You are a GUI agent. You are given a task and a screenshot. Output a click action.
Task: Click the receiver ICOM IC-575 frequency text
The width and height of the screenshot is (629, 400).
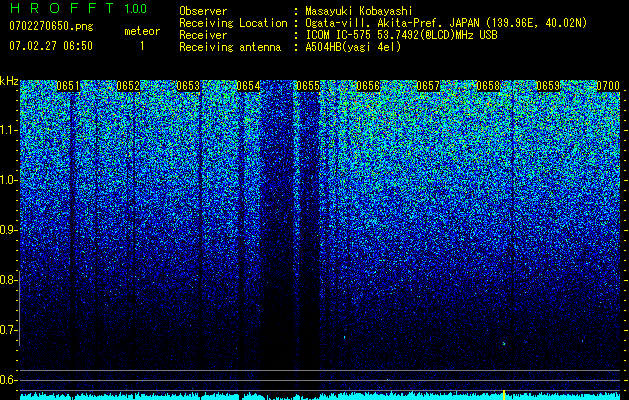tap(401, 35)
